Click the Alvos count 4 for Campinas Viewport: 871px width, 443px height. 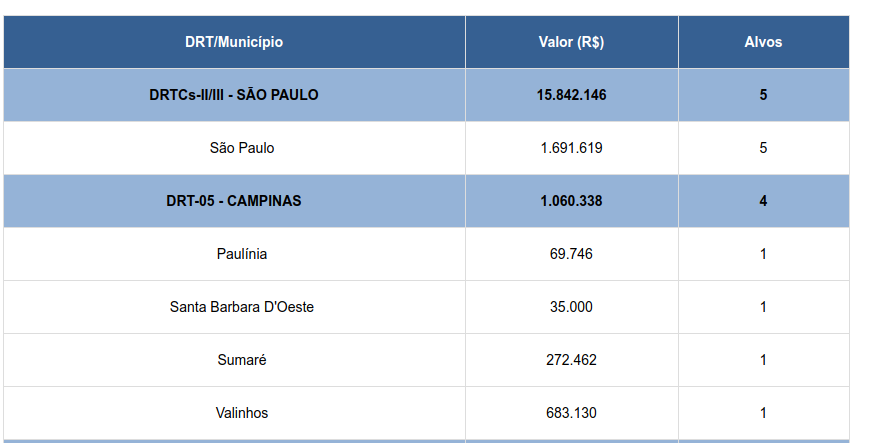(763, 201)
